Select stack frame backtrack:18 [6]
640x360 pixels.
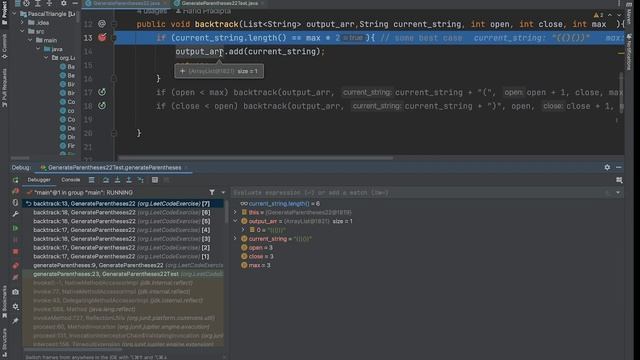click(x=122, y=213)
